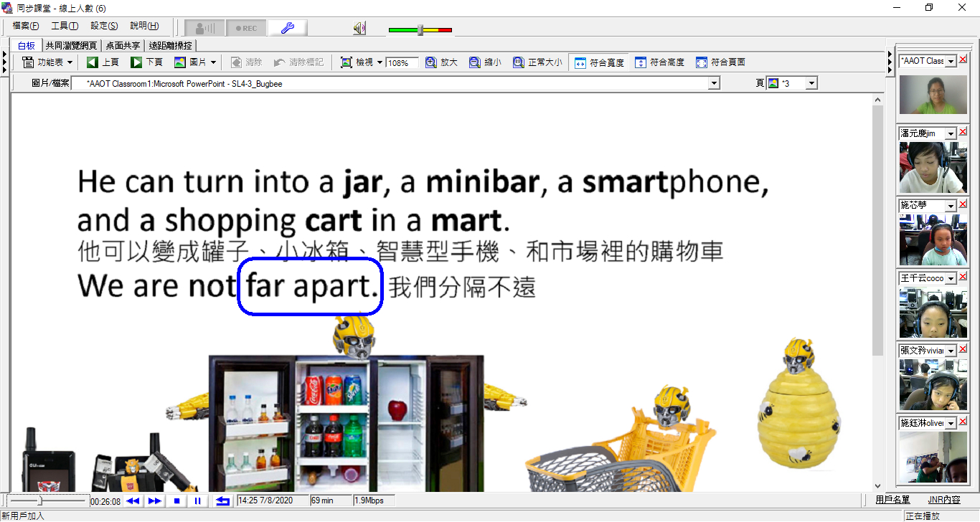Open the *AAOT Class user dropdown
Image resolution: width=980 pixels, height=522 pixels.
(x=951, y=62)
